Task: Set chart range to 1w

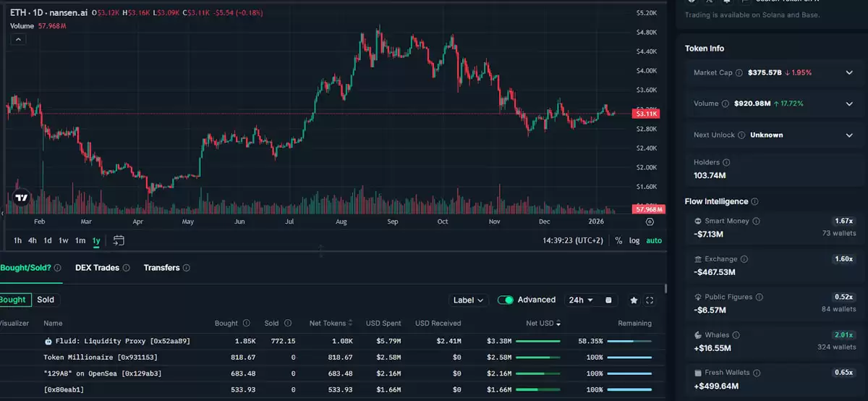Action: point(64,240)
